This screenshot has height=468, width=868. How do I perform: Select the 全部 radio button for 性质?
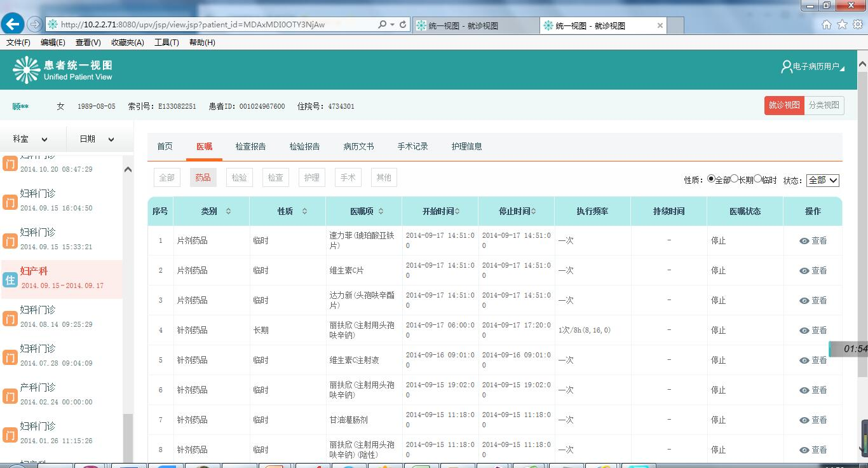tap(711, 179)
